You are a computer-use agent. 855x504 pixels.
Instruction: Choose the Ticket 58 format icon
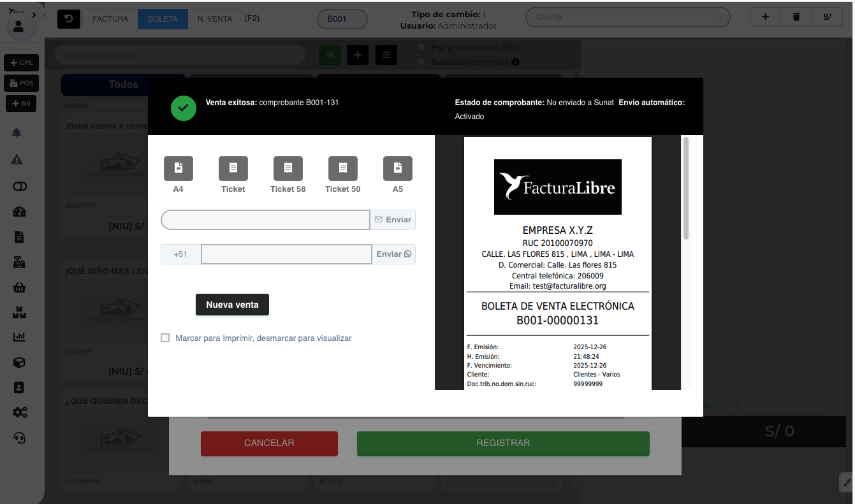(x=288, y=168)
